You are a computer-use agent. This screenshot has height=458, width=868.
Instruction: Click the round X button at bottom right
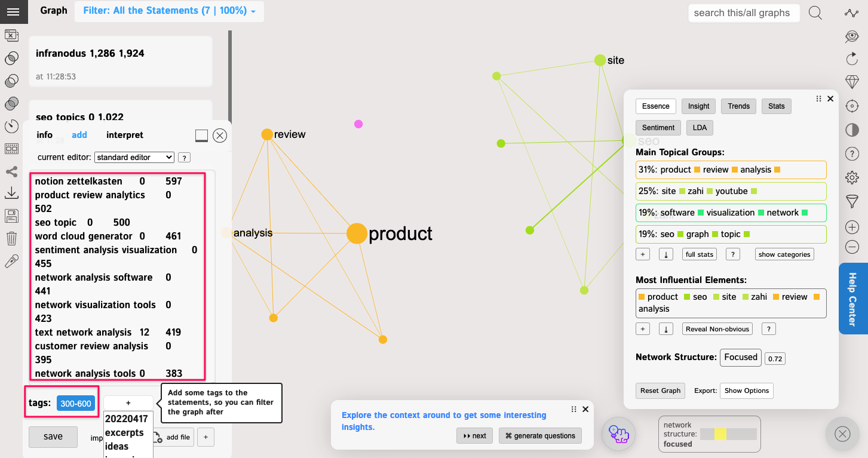[x=842, y=434]
